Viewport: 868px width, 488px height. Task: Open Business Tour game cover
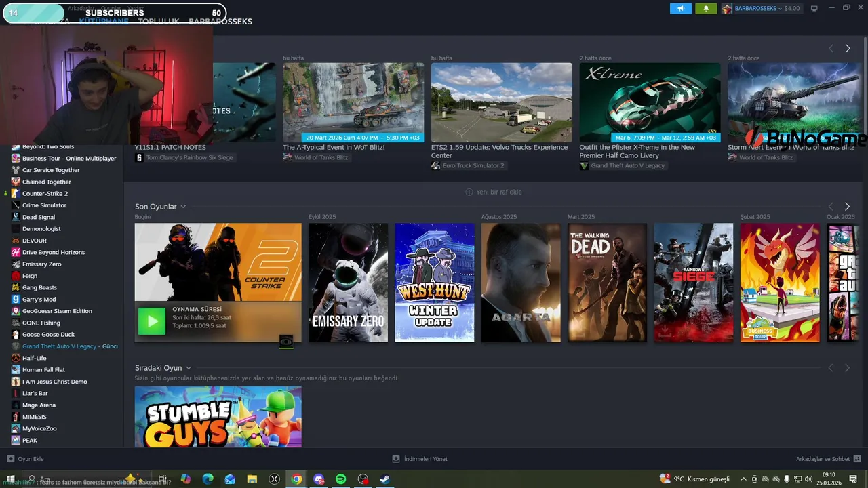point(780,283)
